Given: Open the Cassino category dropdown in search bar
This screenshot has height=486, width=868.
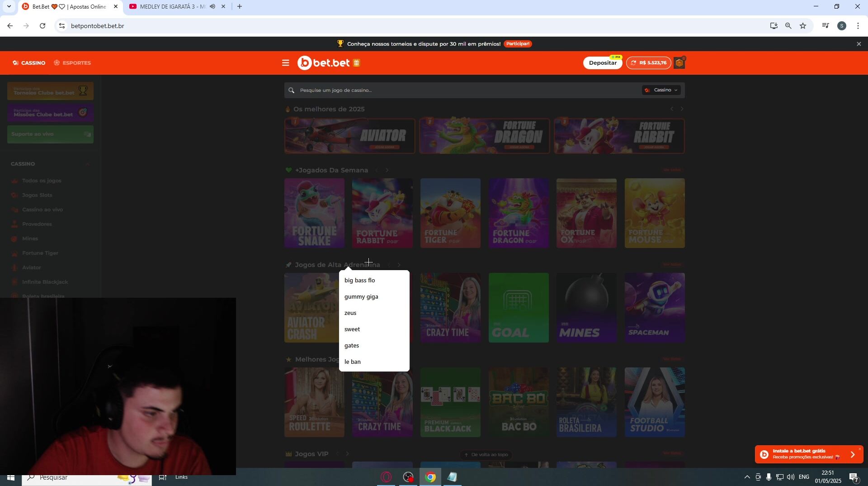Looking at the screenshot, I should click(662, 90).
